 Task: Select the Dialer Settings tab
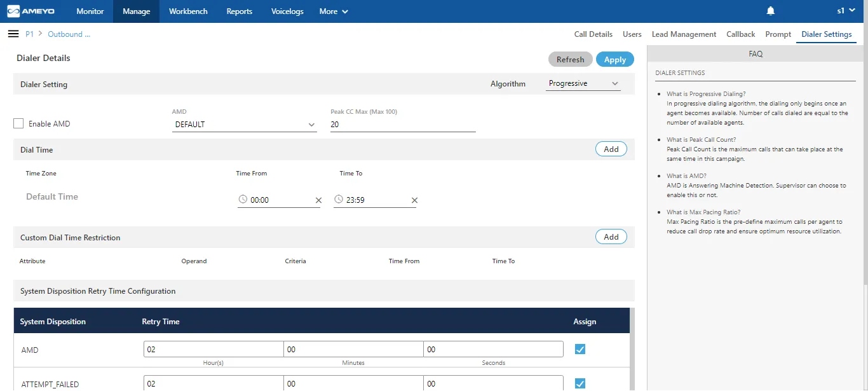click(827, 34)
